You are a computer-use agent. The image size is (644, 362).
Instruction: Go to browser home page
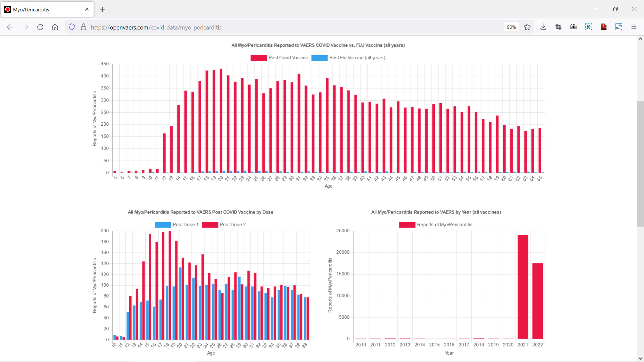coord(55,27)
